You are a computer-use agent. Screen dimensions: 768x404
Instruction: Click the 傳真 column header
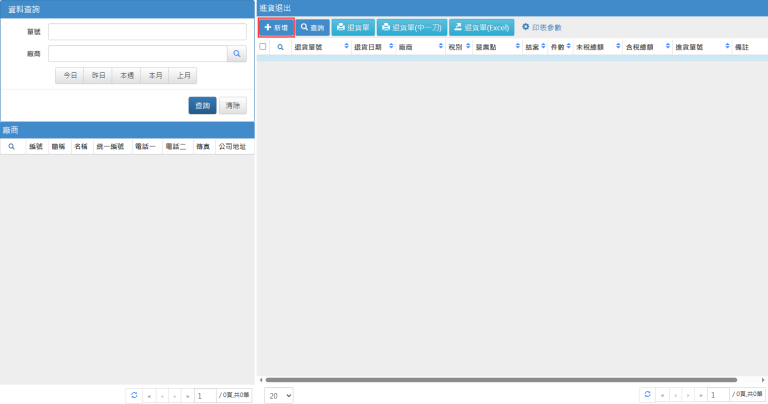pyautogui.click(x=204, y=146)
